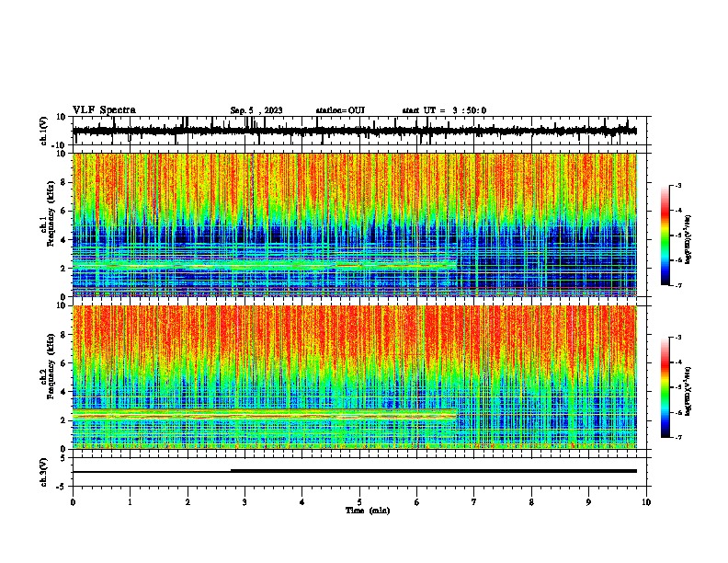Viewport: 728px width, 563px height.
Task: Click the ch.1 spectrogram's 4 kHz tick label
Action: point(64,240)
